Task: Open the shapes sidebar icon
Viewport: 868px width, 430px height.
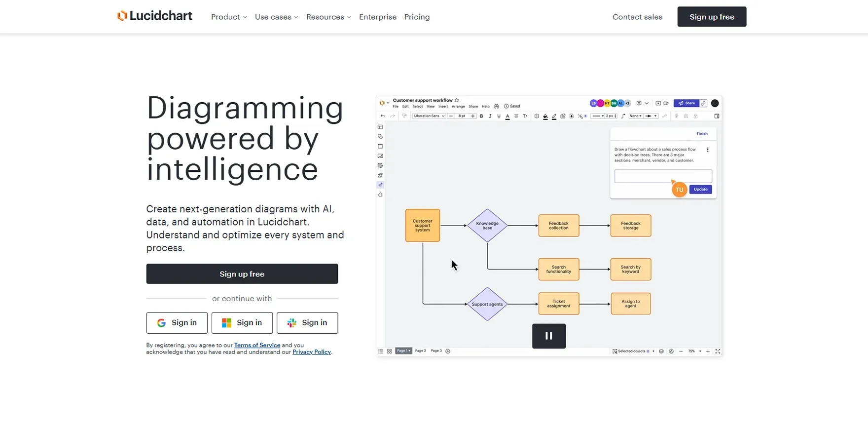Action: click(380, 137)
